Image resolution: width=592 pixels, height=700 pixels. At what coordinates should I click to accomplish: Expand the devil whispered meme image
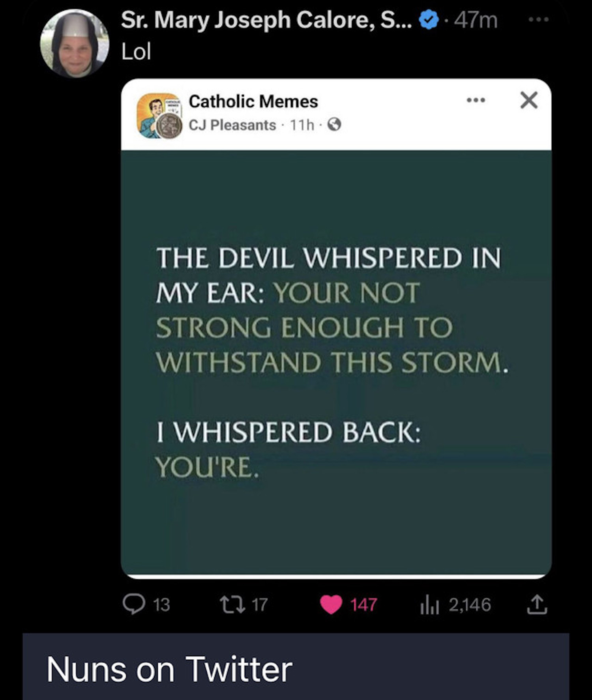click(x=336, y=363)
